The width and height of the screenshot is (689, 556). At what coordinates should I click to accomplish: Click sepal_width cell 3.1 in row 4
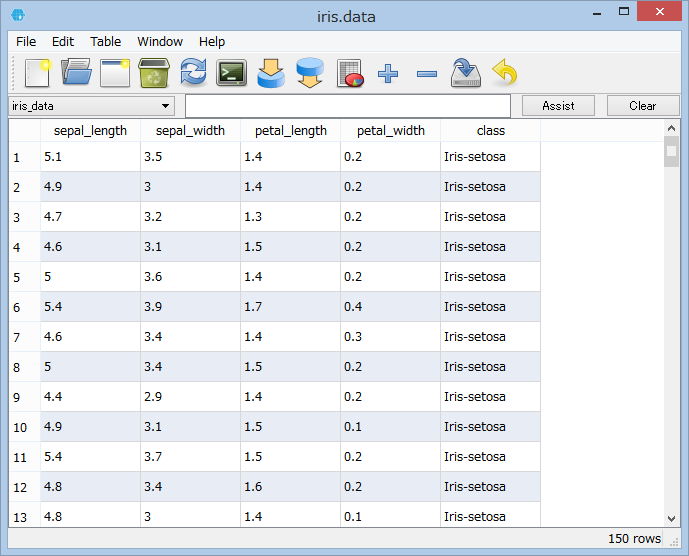[190, 247]
